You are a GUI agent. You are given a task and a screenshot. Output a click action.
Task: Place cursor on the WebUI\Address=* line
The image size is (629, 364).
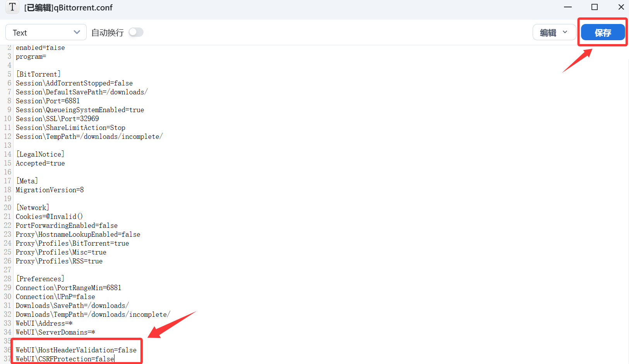tap(44, 323)
